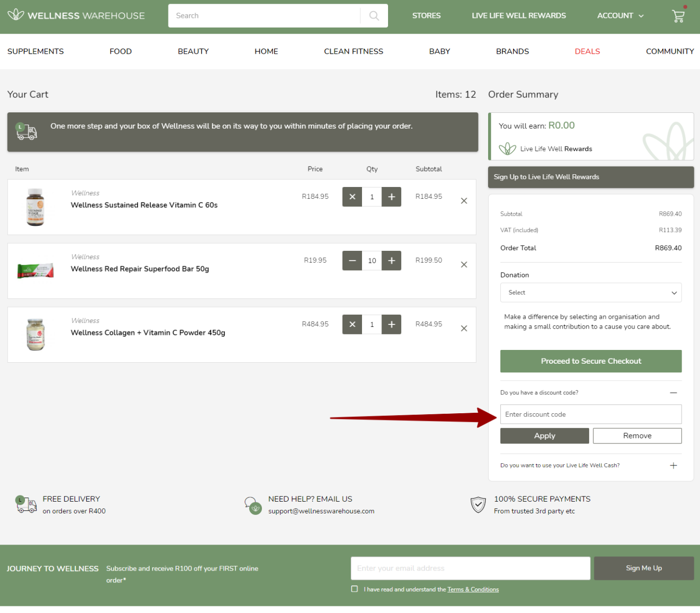Open Wellness Collagen + Vitamin C Powder 450g
Screen dimensions: 700x613
[x=148, y=333]
